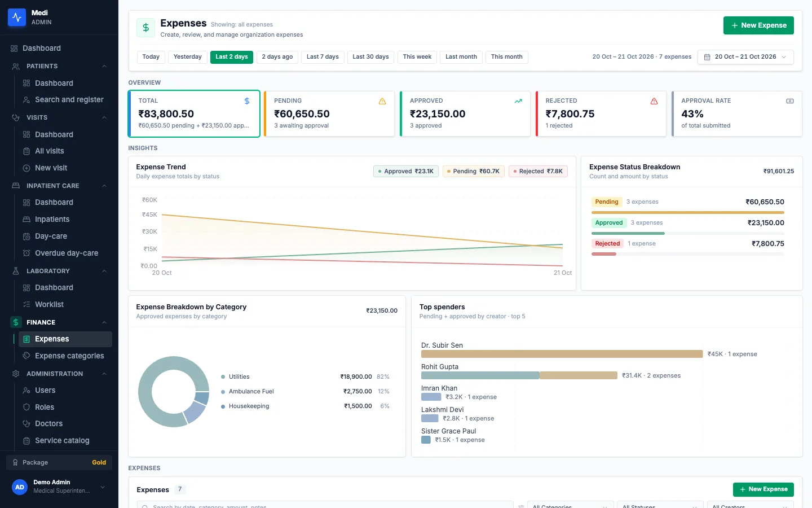Click the warning triangle on Pending card

[x=382, y=101]
